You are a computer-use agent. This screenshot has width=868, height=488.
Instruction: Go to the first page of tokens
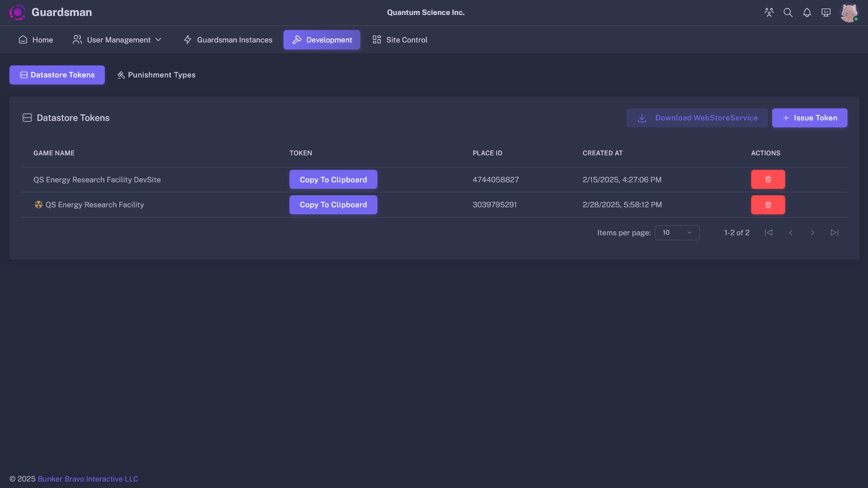point(769,233)
